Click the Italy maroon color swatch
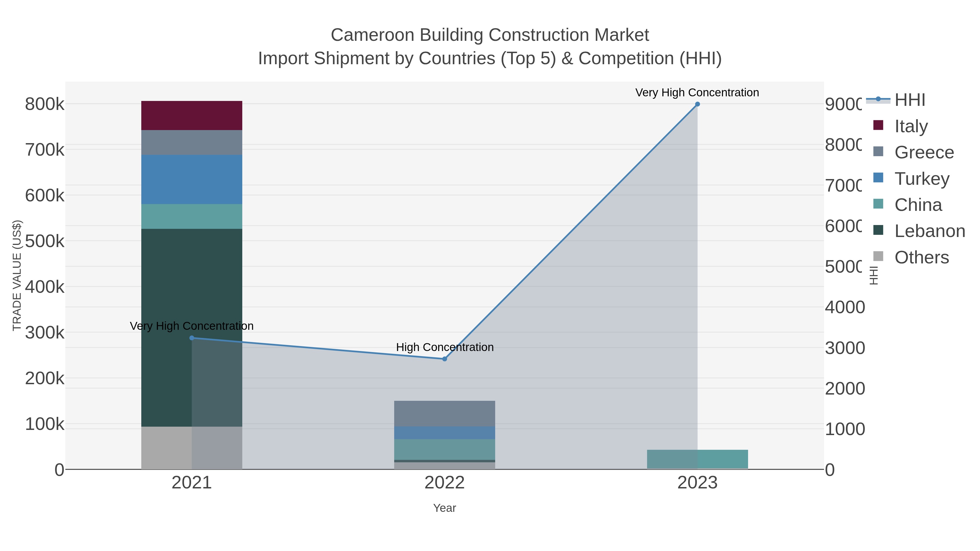980x551 pixels. 878,125
